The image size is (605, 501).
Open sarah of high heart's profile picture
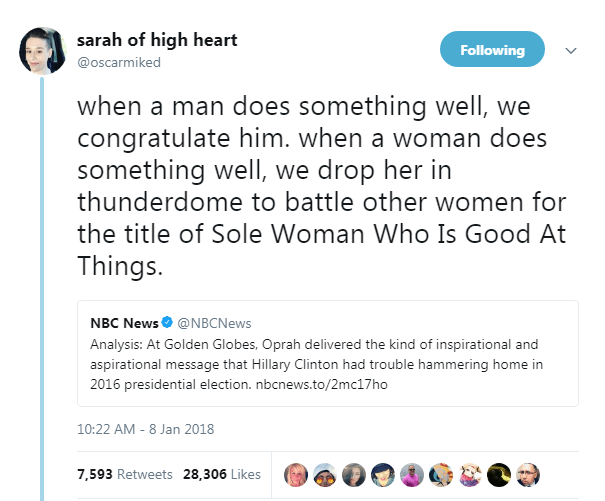pyautogui.click(x=43, y=50)
